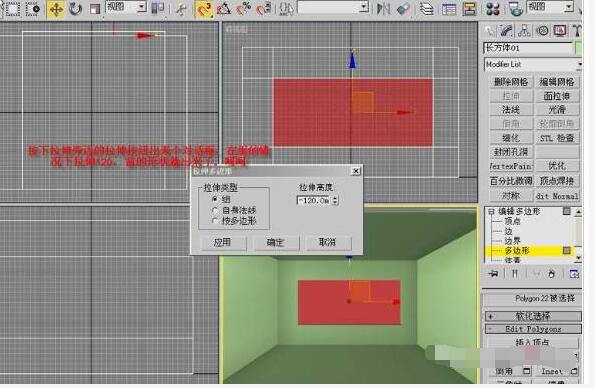The height and width of the screenshot is (388, 595).
Task: Select the rectangular selection region tool
Action: 12,8
